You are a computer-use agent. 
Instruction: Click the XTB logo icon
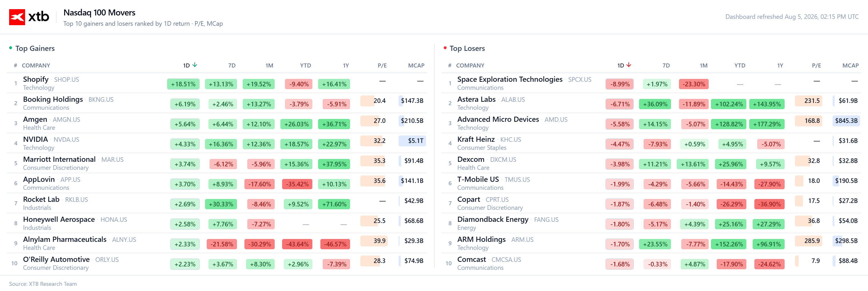click(x=17, y=17)
